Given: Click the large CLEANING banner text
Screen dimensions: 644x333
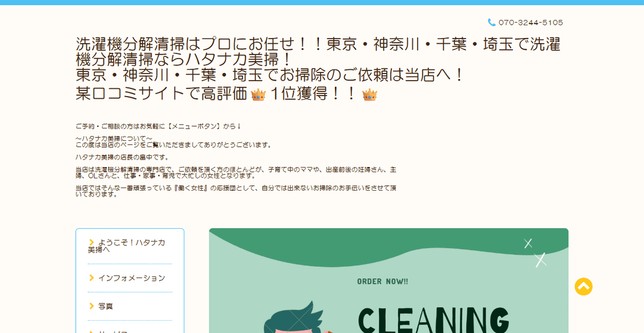Looking at the screenshot, I should point(433,320).
